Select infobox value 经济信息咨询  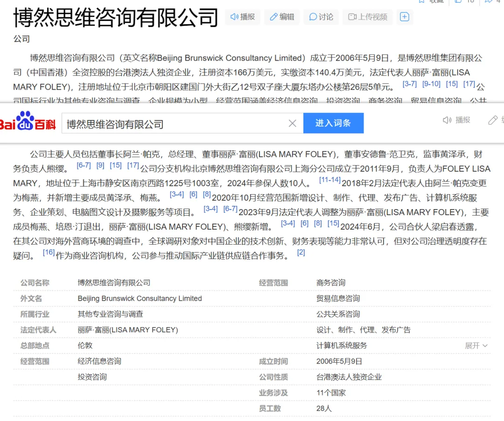pyautogui.click(x=100, y=362)
